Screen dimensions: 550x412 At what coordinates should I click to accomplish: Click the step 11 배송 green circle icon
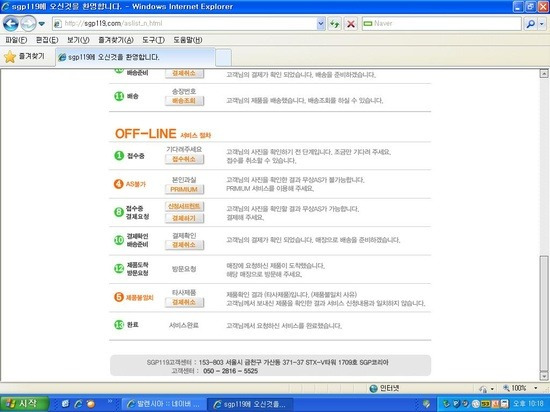tap(119, 96)
